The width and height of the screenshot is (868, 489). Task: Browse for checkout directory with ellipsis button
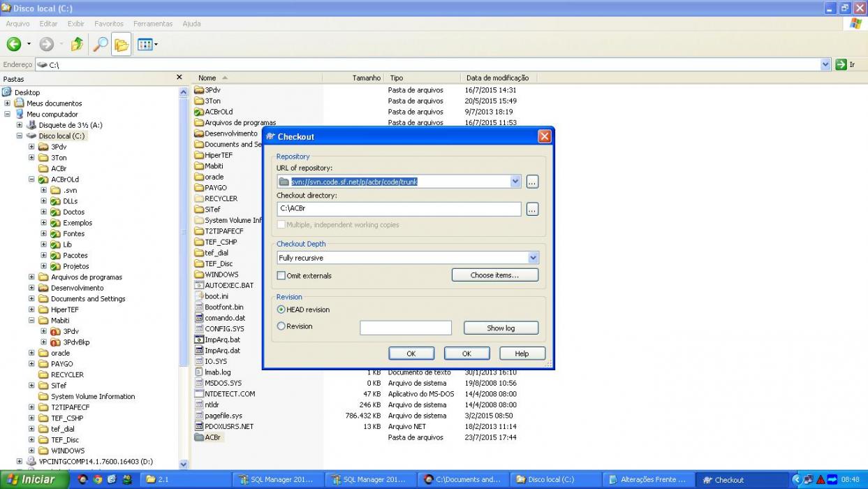click(x=532, y=209)
